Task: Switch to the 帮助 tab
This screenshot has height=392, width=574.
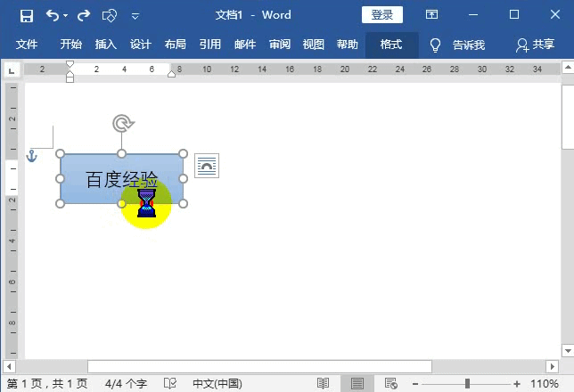Action: (348, 45)
